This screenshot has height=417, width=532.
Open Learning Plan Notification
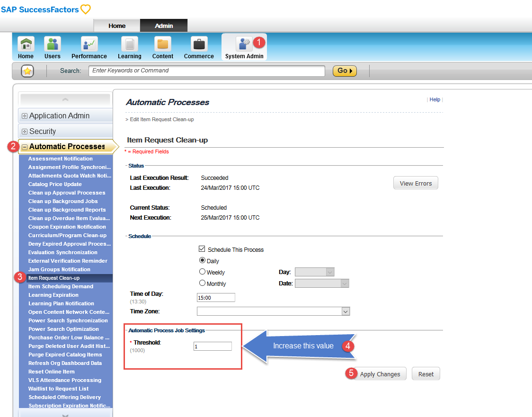[x=61, y=303]
